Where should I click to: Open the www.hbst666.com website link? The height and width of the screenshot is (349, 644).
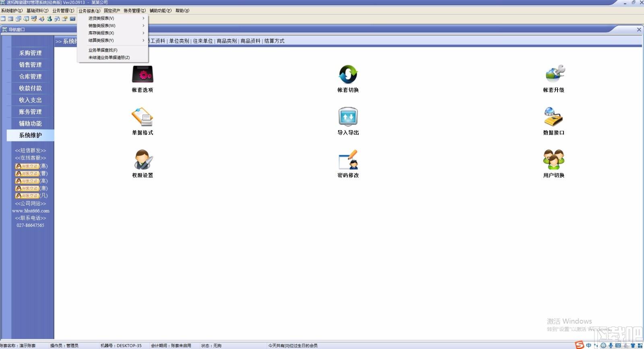click(31, 211)
